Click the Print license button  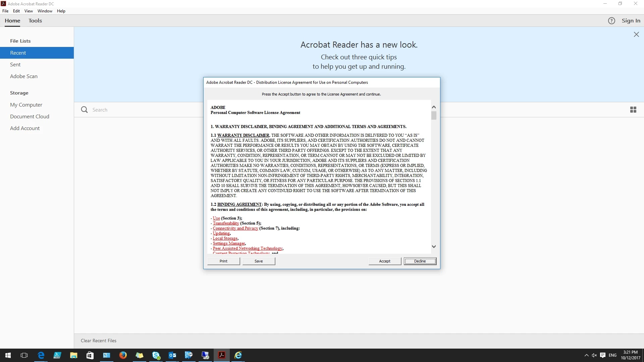click(x=223, y=261)
